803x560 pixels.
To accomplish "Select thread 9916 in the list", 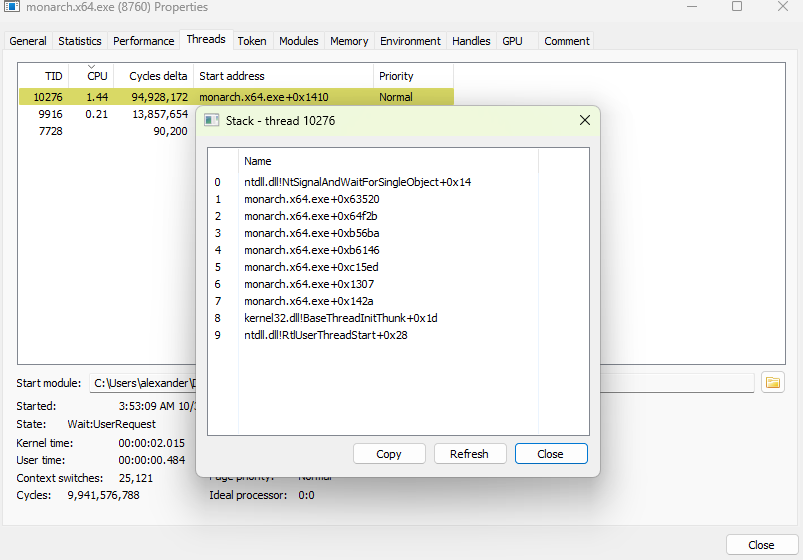I will pos(48,115).
